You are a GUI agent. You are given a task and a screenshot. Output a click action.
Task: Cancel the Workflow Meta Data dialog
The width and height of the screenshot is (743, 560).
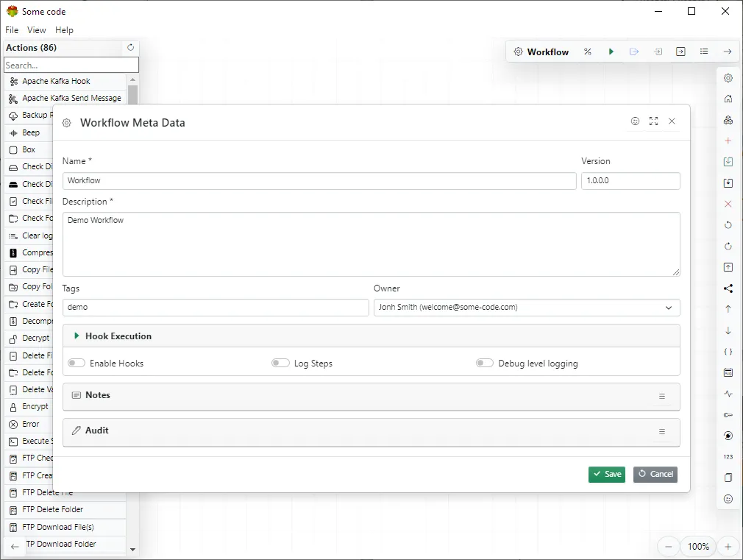655,474
